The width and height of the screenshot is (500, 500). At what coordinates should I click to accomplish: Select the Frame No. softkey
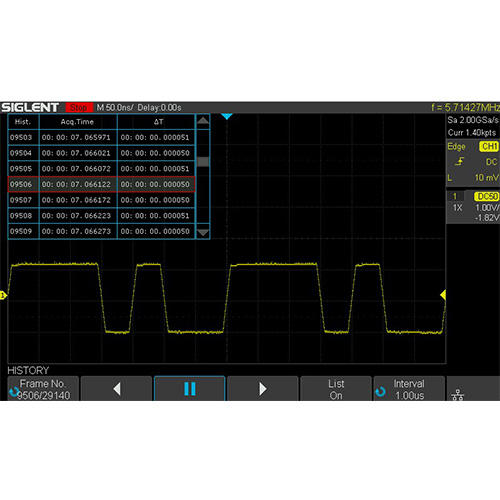point(43,389)
